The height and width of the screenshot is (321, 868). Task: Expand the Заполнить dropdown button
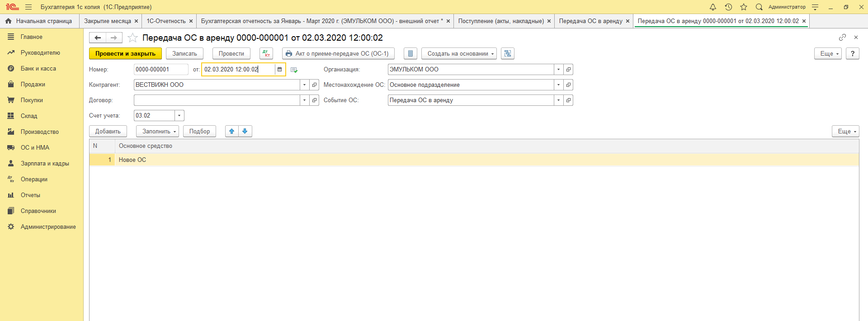coord(159,131)
